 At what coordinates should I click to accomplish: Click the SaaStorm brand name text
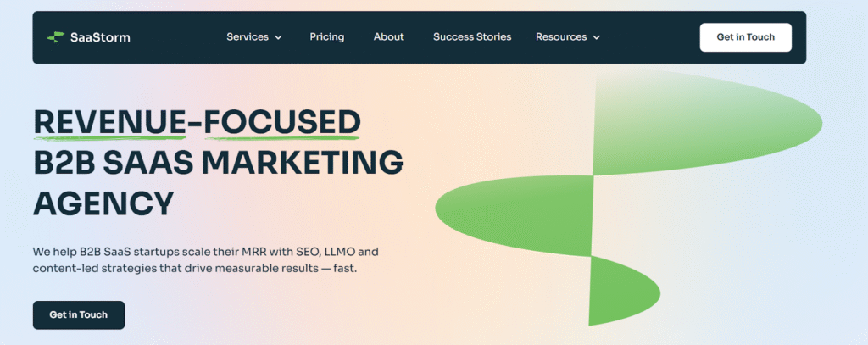(100, 37)
